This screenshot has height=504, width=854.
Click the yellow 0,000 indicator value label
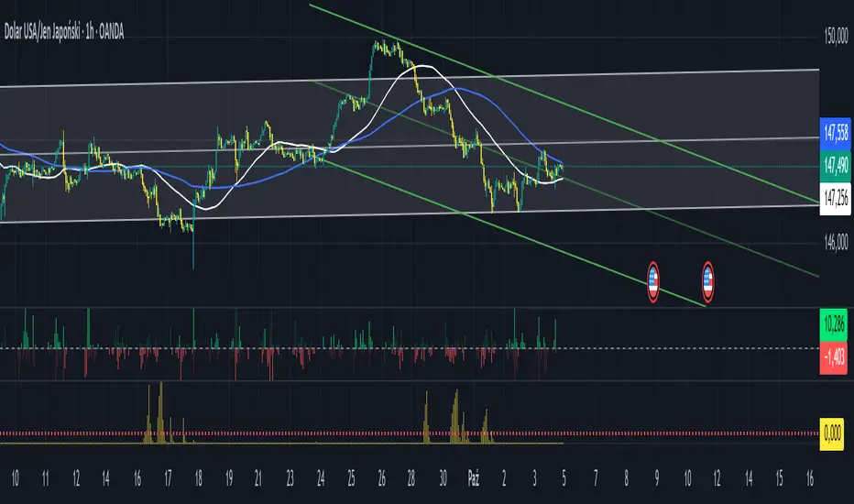[x=832, y=433]
